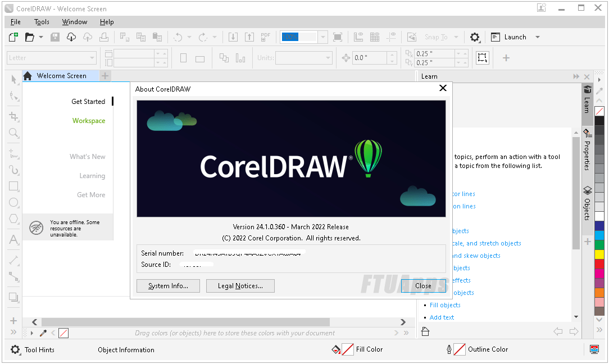The height and width of the screenshot is (364, 609).
Task: Open Options gear icon in toolbar
Action: point(475,37)
